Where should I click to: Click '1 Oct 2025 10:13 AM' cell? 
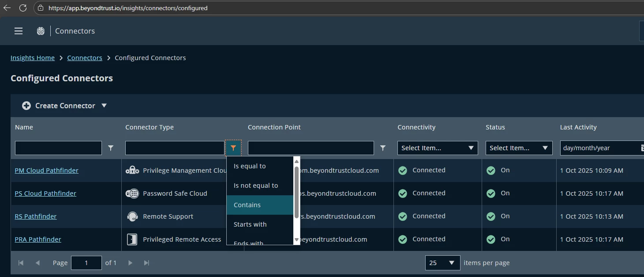point(592,216)
